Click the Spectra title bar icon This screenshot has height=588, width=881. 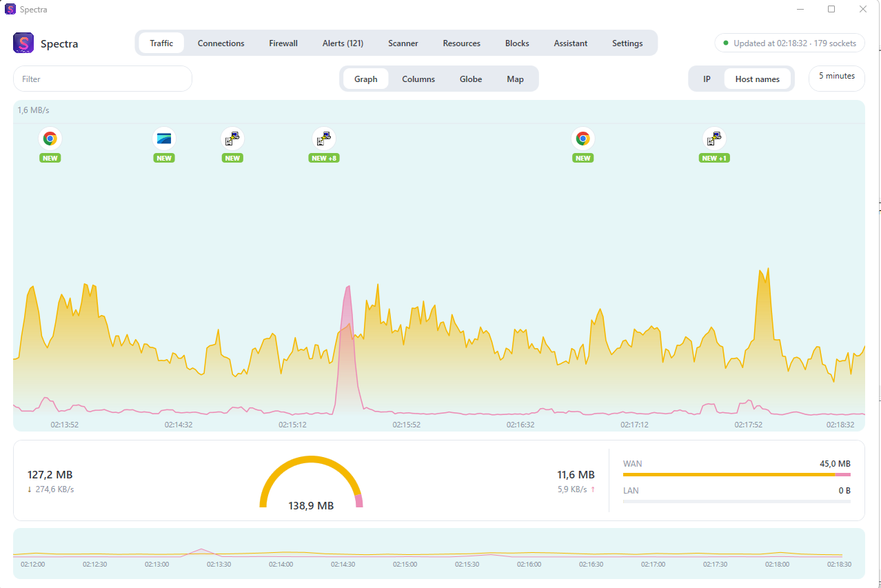[10, 9]
